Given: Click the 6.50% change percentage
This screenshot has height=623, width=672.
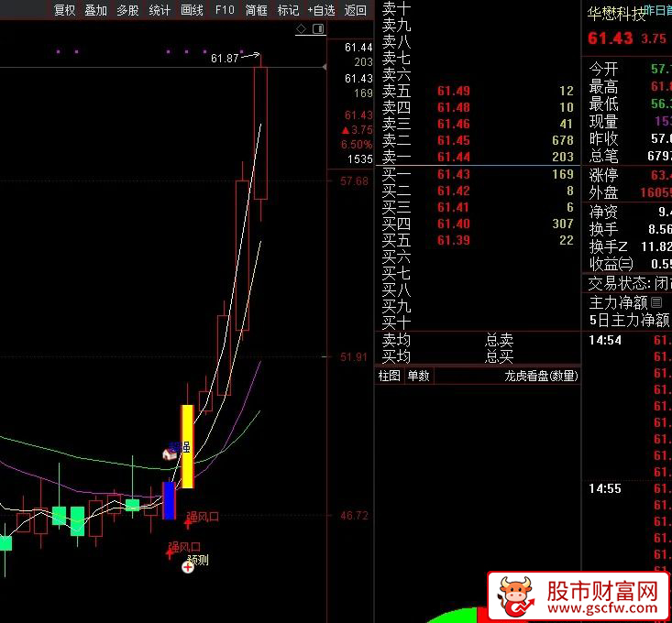Looking at the screenshot, I should [x=357, y=144].
